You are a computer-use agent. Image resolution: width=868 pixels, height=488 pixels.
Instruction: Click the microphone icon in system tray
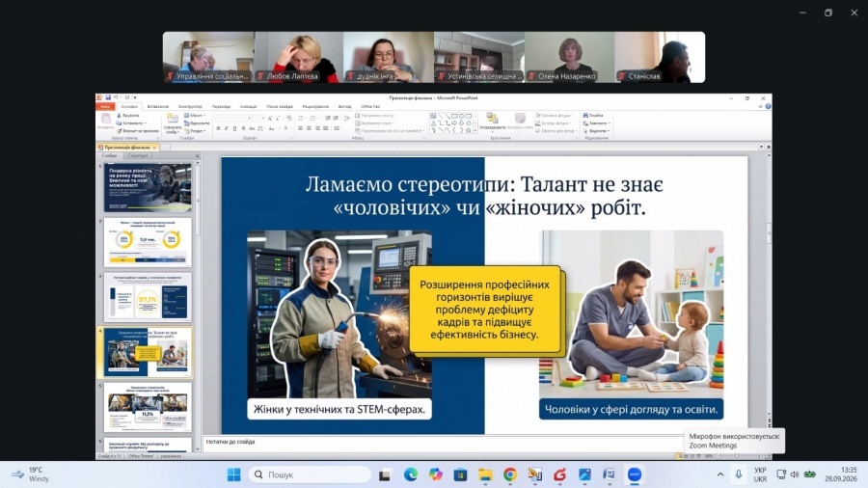pyautogui.click(x=739, y=474)
